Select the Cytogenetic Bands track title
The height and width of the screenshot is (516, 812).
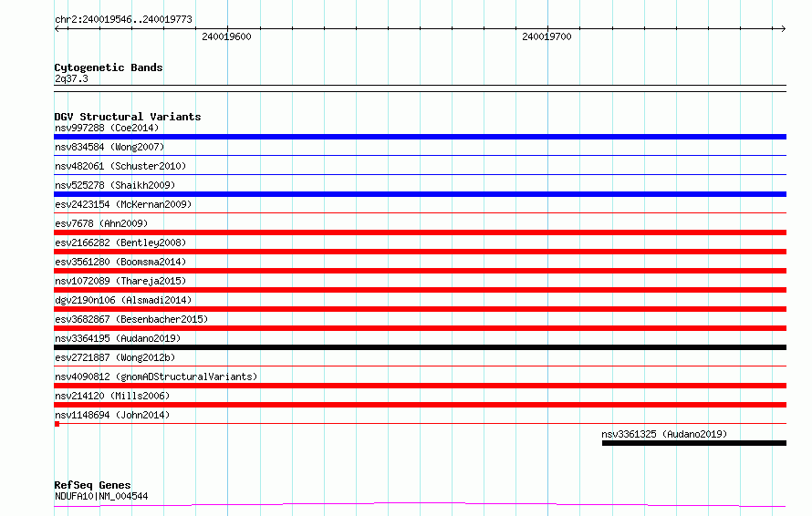pyautogui.click(x=109, y=67)
